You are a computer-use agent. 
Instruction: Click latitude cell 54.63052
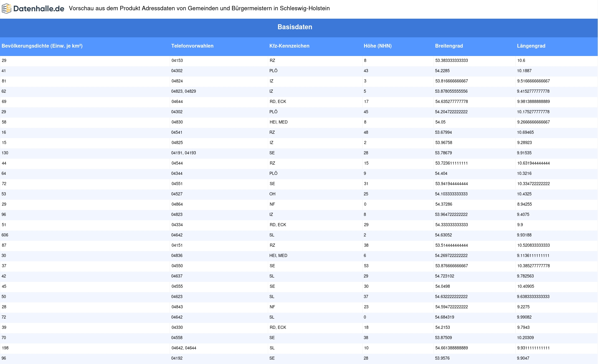click(444, 235)
